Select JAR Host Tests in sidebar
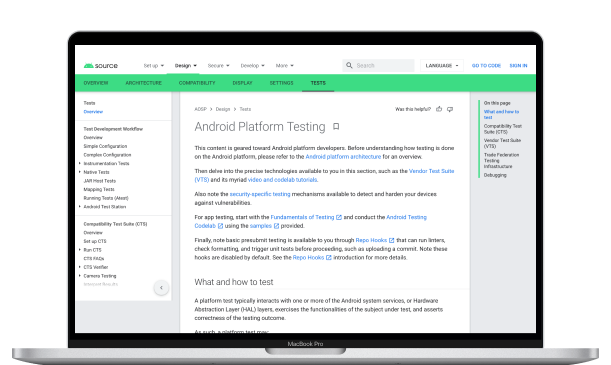Viewport: 611px width, 365px height. tap(99, 181)
